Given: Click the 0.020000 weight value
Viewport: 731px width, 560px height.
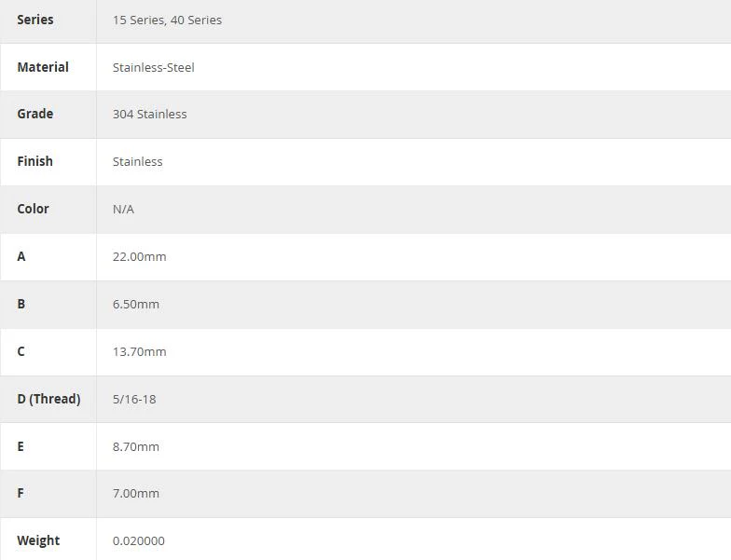Looking at the screenshot, I should point(138,540).
